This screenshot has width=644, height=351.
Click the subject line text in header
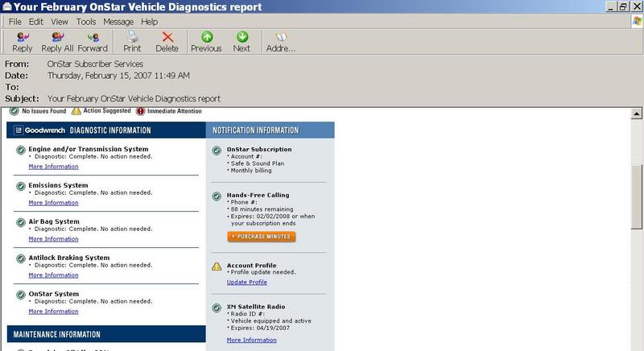click(134, 98)
